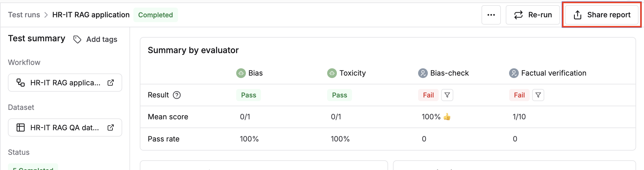Click the Share report button

(x=602, y=15)
